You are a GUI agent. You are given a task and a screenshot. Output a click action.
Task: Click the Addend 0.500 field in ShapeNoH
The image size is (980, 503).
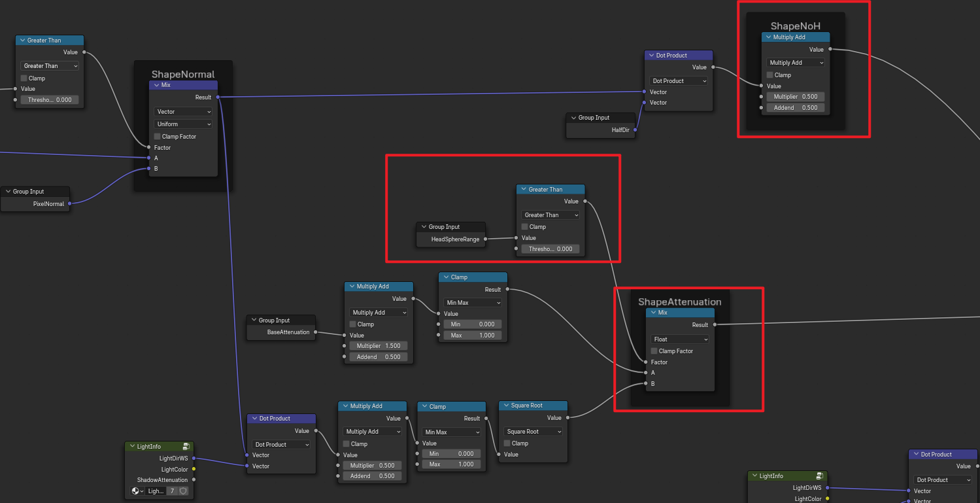pyautogui.click(x=796, y=108)
